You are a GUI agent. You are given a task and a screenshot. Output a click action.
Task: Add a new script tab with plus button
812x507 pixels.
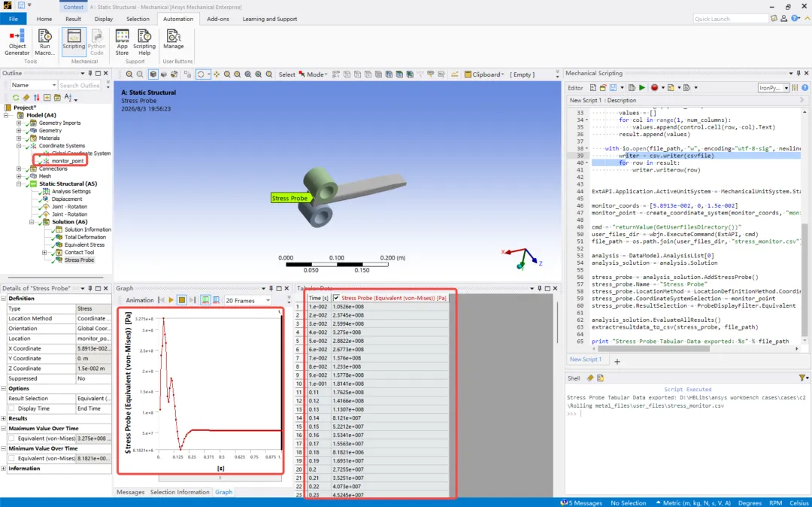pyautogui.click(x=617, y=361)
